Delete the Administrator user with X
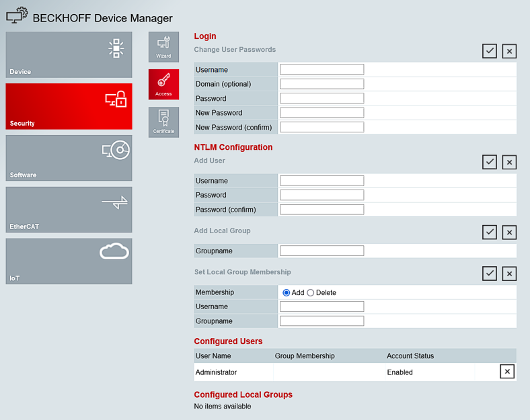 (x=507, y=372)
